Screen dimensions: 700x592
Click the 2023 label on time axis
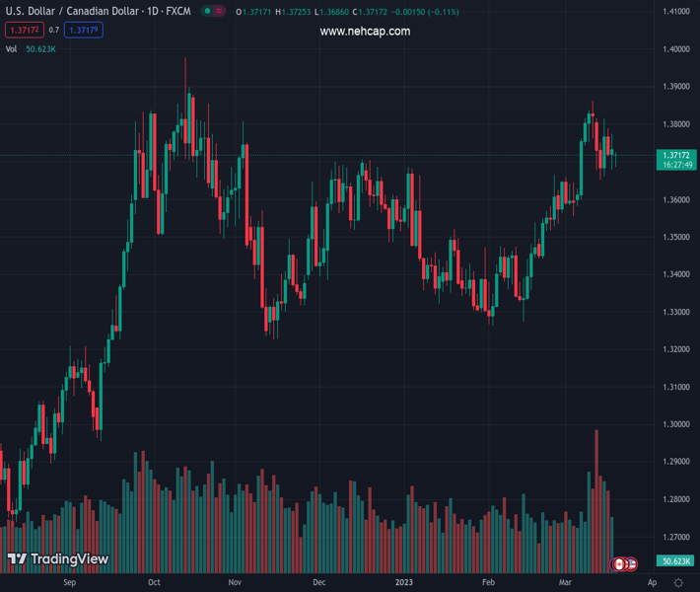point(404,583)
